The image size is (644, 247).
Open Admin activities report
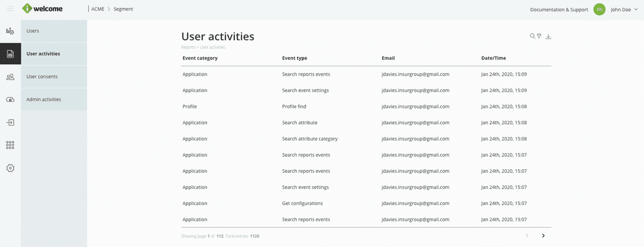(44, 99)
